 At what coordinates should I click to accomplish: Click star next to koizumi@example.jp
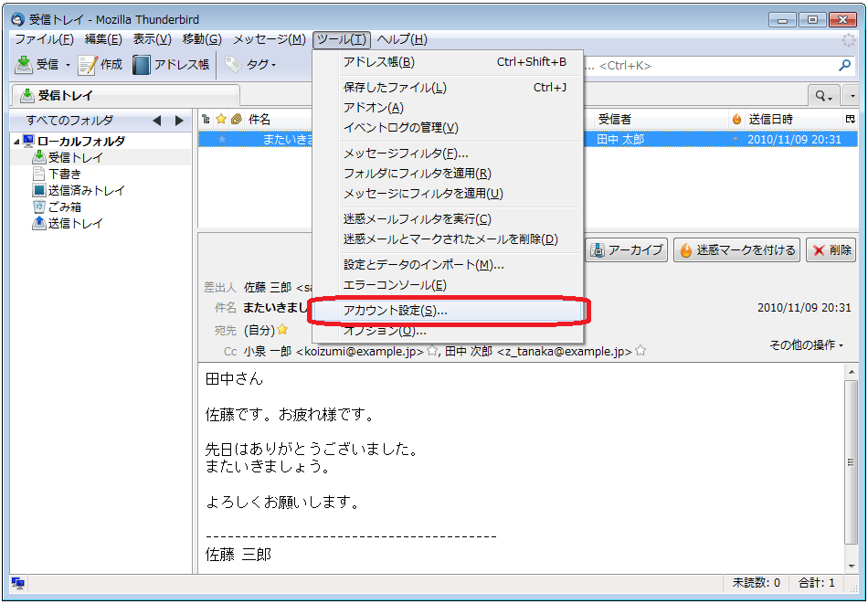coord(432,351)
